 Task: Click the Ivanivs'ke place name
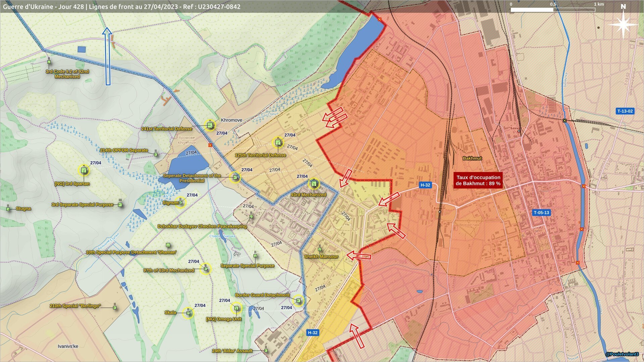(x=68, y=346)
